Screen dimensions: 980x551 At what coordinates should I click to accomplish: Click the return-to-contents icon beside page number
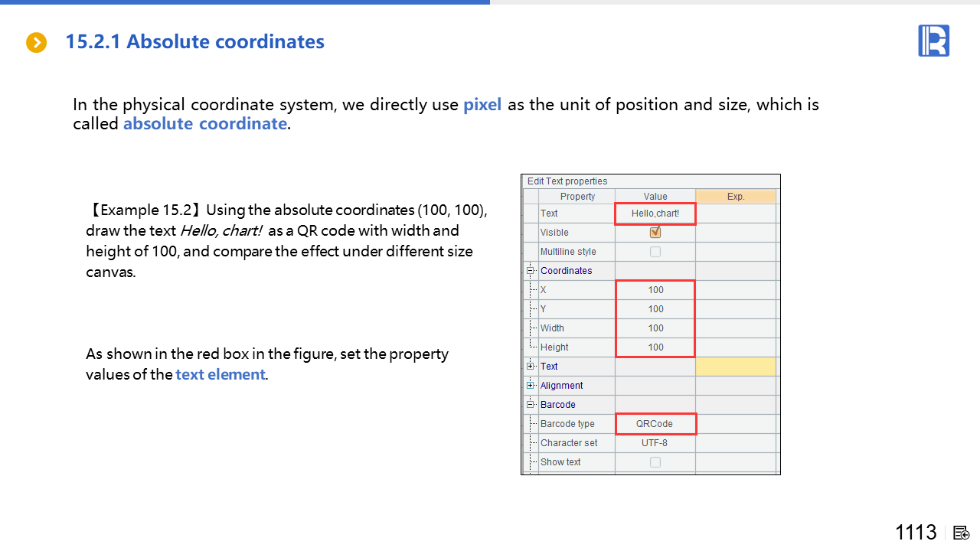click(962, 533)
